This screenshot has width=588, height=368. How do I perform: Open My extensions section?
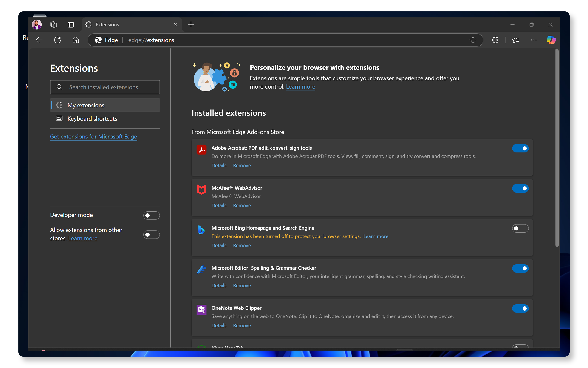coord(105,105)
